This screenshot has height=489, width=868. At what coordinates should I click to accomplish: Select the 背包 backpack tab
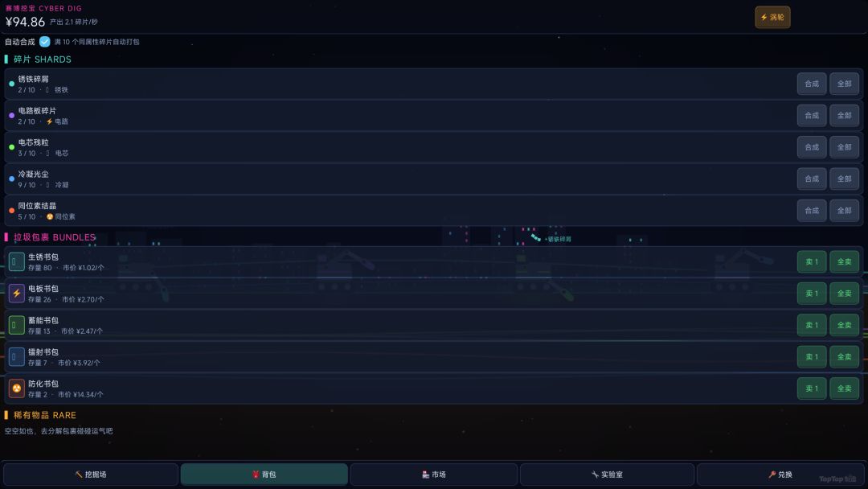coord(264,475)
